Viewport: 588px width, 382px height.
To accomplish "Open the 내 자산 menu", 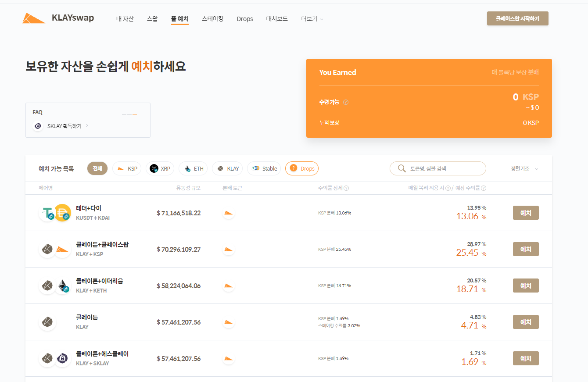I will pos(125,19).
